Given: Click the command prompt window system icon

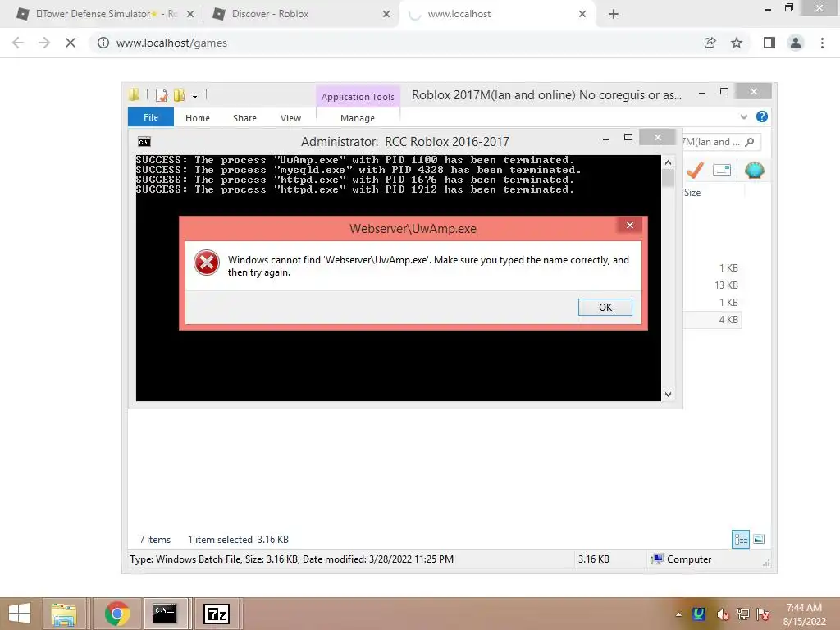Looking at the screenshot, I should coord(144,141).
